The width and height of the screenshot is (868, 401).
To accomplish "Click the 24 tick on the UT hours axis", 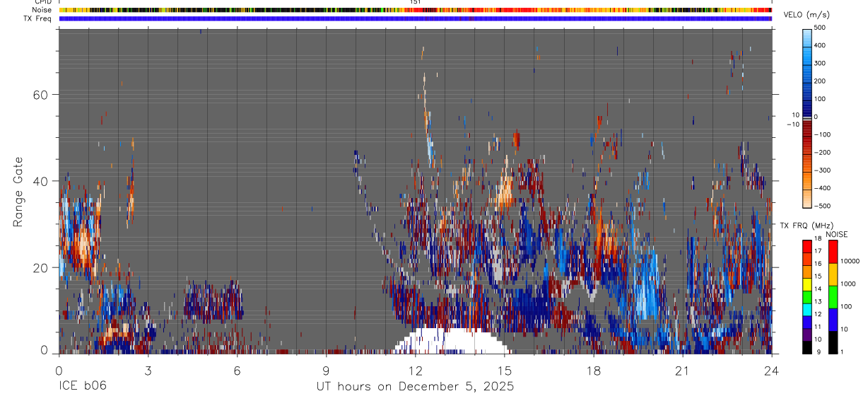I will pyautogui.click(x=771, y=371).
